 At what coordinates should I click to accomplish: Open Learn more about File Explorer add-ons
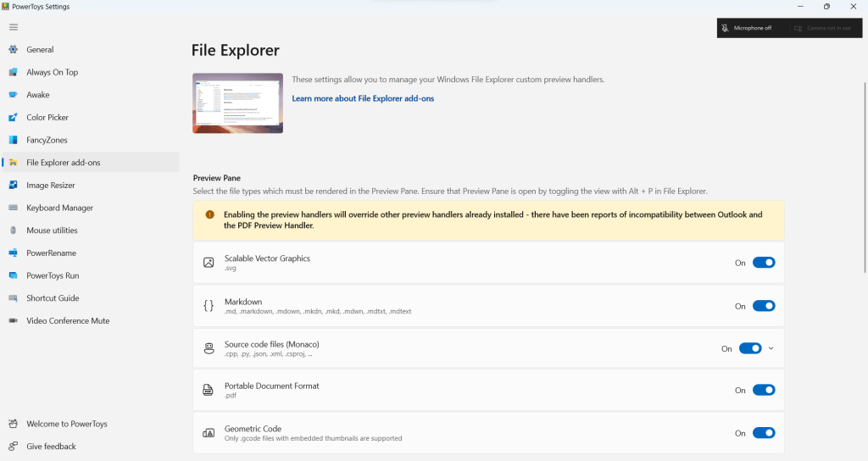click(x=363, y=98)
